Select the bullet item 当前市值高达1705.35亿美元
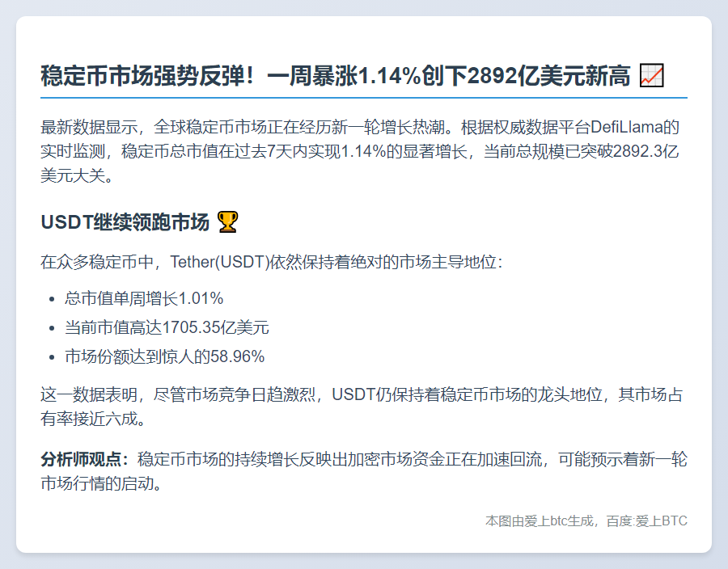Viewport: 728px width, 569px height. point(167,327)
